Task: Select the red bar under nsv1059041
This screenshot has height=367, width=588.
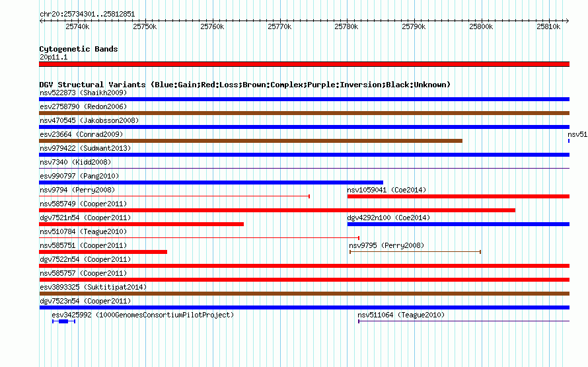Action: tap(459, 196)
